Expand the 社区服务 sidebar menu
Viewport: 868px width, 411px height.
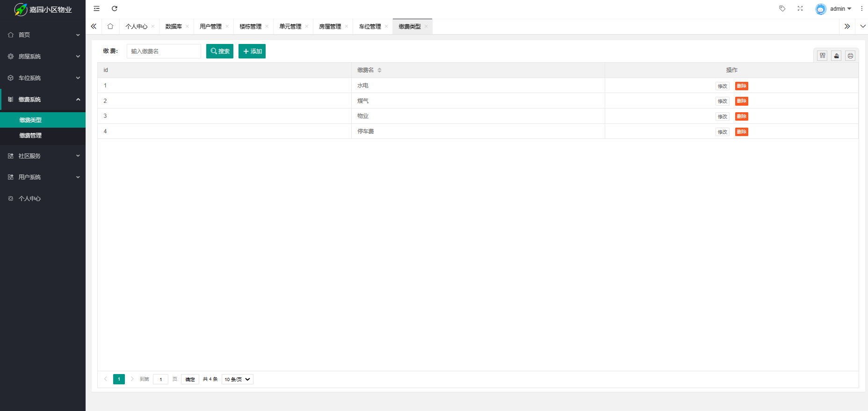click(x=43, y=156)
